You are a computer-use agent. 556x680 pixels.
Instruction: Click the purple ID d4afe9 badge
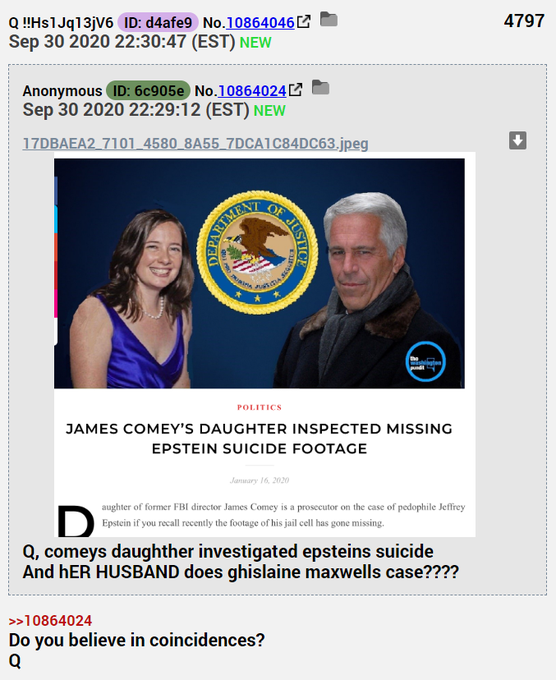(158, 23)
